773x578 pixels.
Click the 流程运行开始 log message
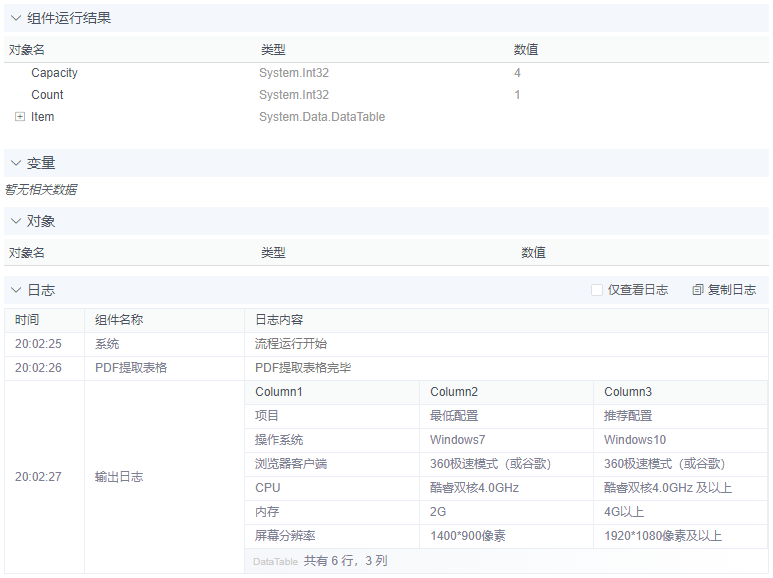[291, 344]
